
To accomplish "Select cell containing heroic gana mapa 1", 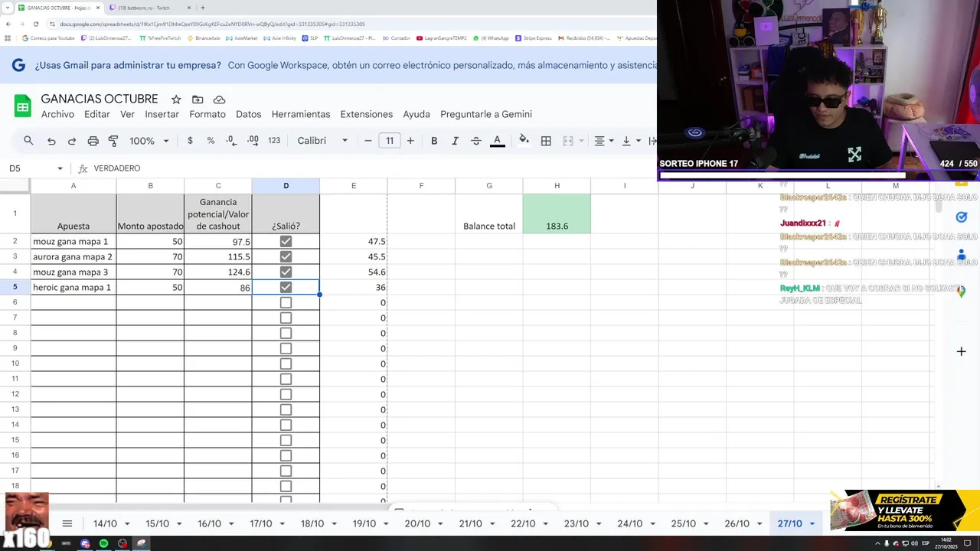I will (x=73, y=287).
